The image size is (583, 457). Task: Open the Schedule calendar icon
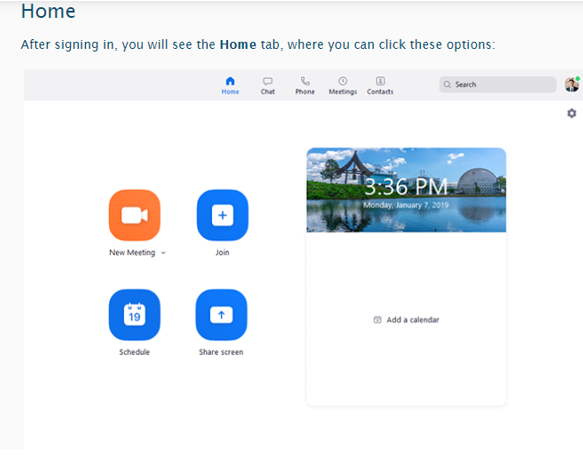[x=135, y=315]
